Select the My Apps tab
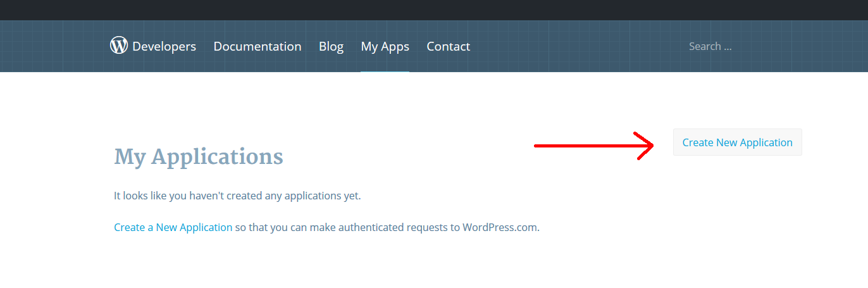 tap(385, 47)
